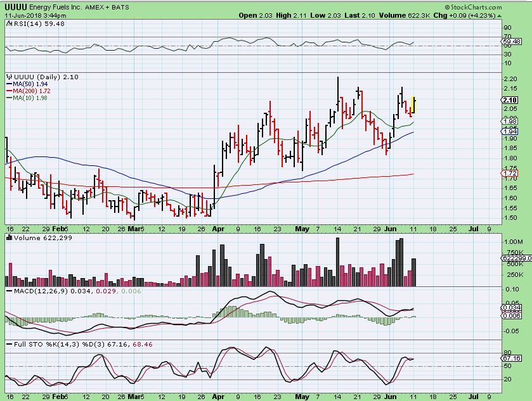
Task: Click the 1.00M volume axis label
Action: (x=514, y=242)
